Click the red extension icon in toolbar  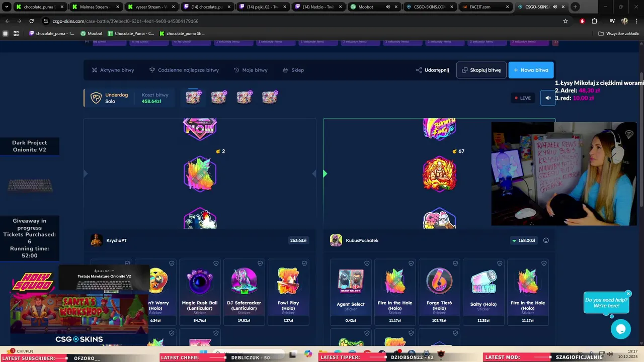[582, 21]
